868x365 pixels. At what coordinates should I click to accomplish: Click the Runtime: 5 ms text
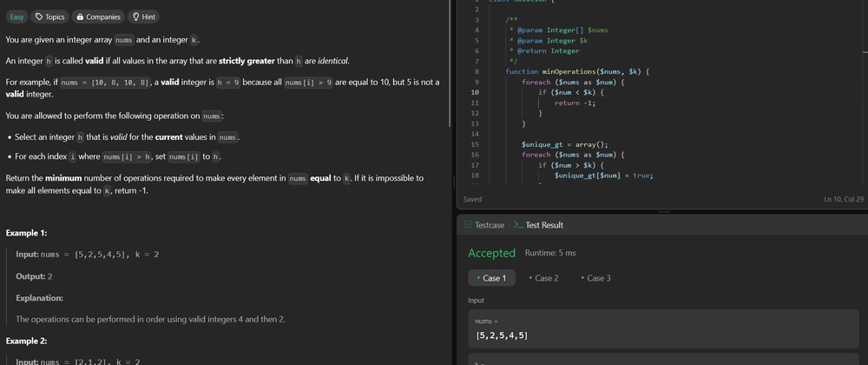pos(550,253)
